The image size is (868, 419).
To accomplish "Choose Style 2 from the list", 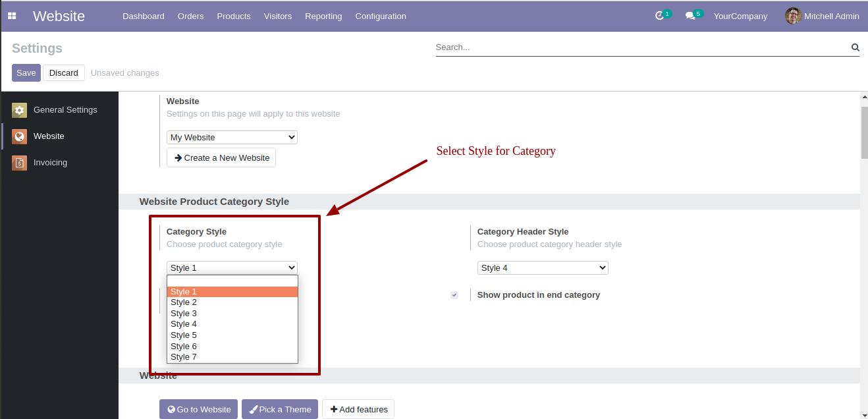I will pyautogui.click(x=232, y=302).
